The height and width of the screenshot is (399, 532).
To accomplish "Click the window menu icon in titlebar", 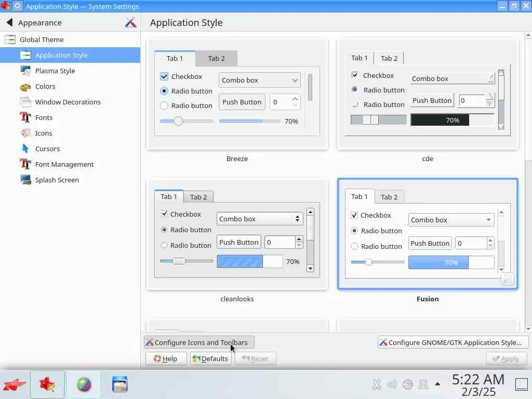I will (18, 6).
